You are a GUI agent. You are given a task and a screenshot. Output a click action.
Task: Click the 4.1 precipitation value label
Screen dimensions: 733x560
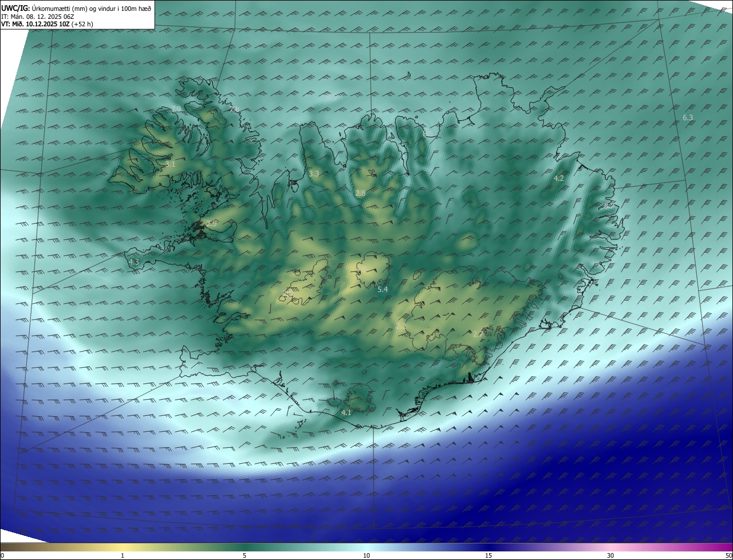(346, 412)
